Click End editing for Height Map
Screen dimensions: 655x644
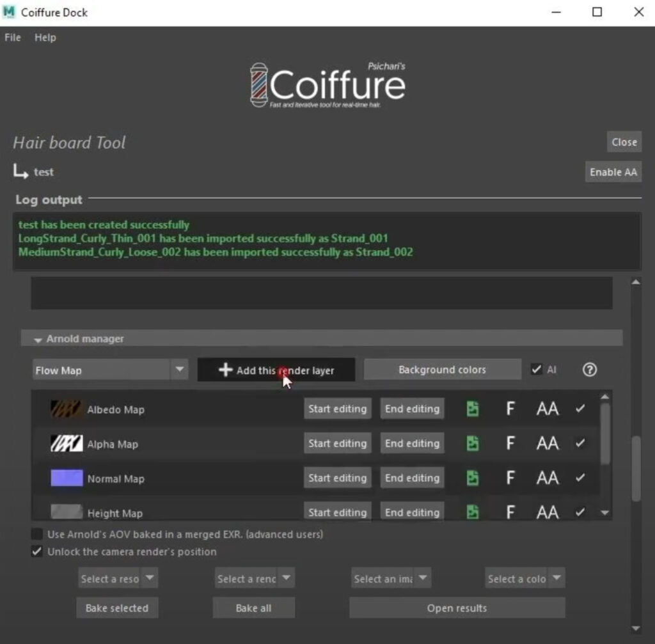click(x=412, y=511)
